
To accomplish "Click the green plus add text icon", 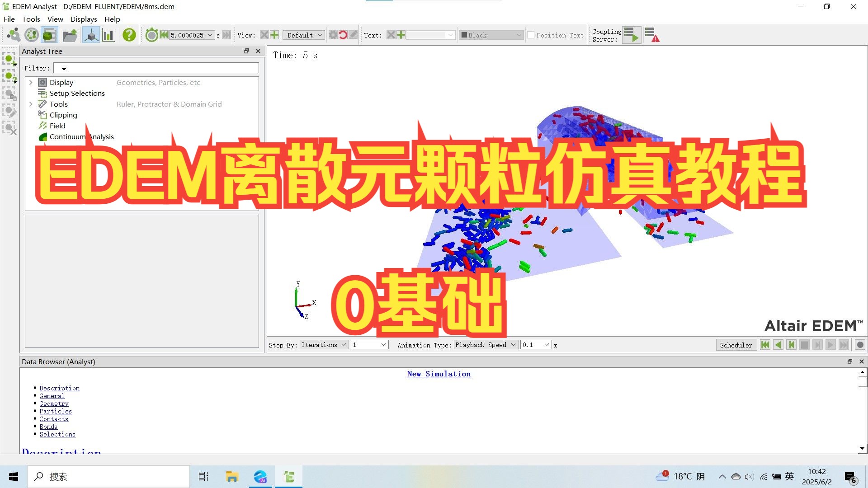I will [x=401, y=35].
